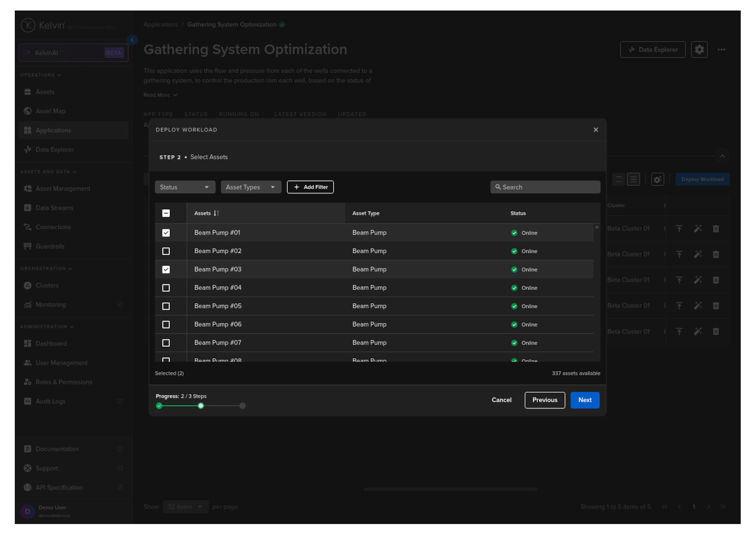Open the Status filter dropdown
The height and width of the screenshot is (535, 756).
185,187
